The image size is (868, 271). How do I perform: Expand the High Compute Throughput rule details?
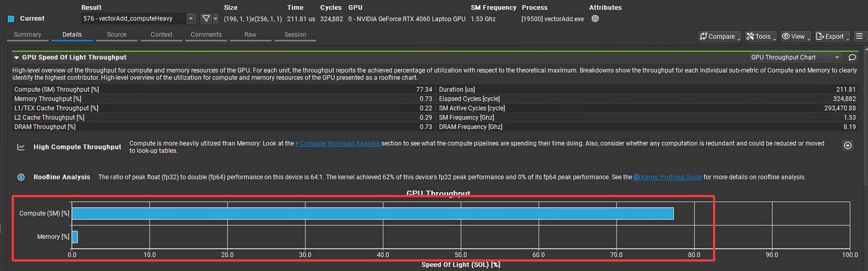click(x=847, y=146)
